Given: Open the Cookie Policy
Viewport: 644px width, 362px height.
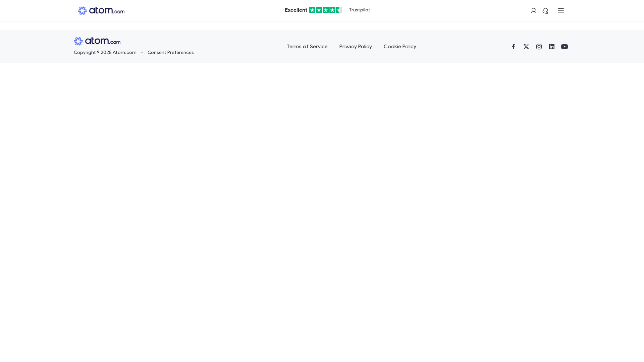Looking at the screenshot, I should (x=399, y=47).
